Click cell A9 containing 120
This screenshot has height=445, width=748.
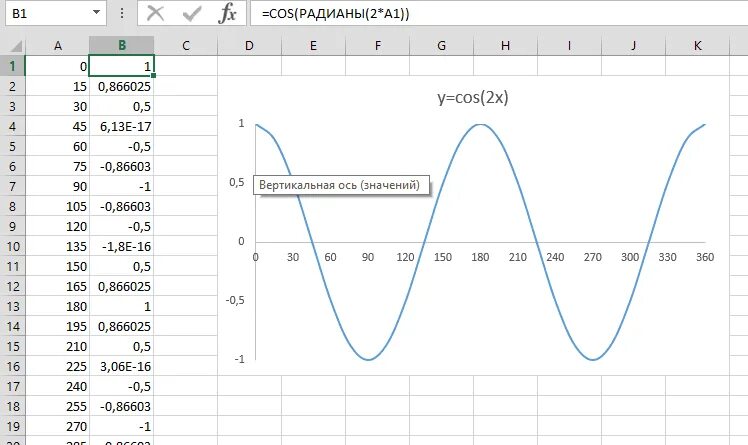coord(57,226)
